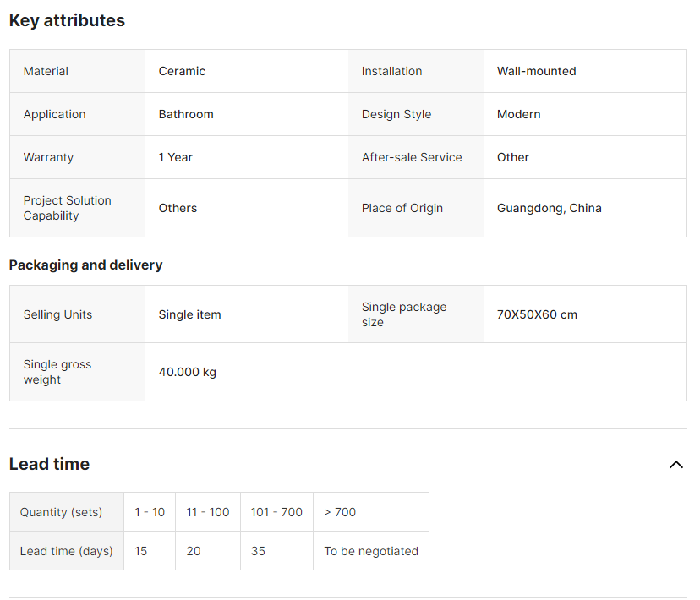Image resolution: width=700 pixels, height=600 pixels.
Task: Select the 11 - 100 quantity cell
Action: pyautogui.click(x=208, y=512)
